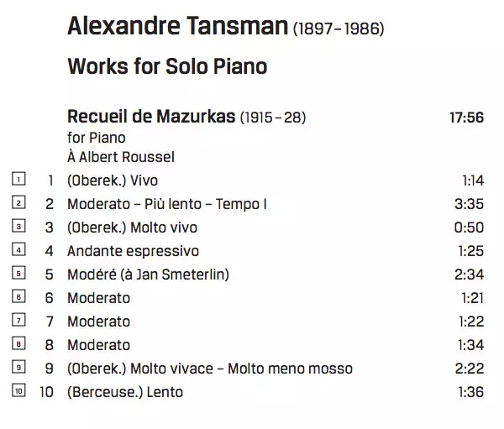
Task: Click the 'Alexandre Tansman' composer heading
Action: [x=177, y=27]
